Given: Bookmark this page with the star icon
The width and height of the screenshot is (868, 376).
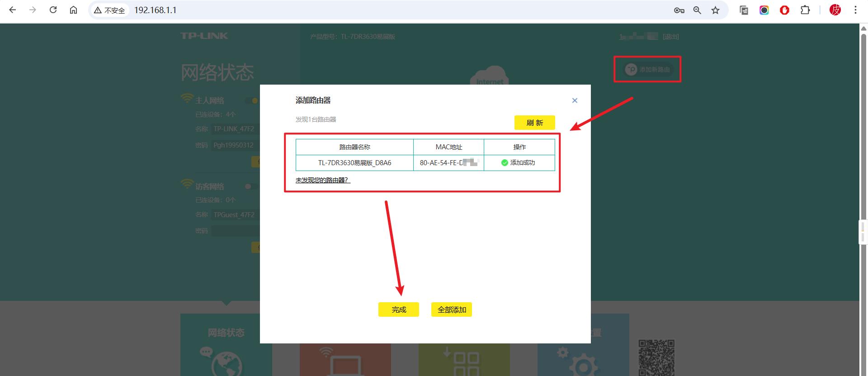Looking at the screenshot, I should (x=715, y=10).
